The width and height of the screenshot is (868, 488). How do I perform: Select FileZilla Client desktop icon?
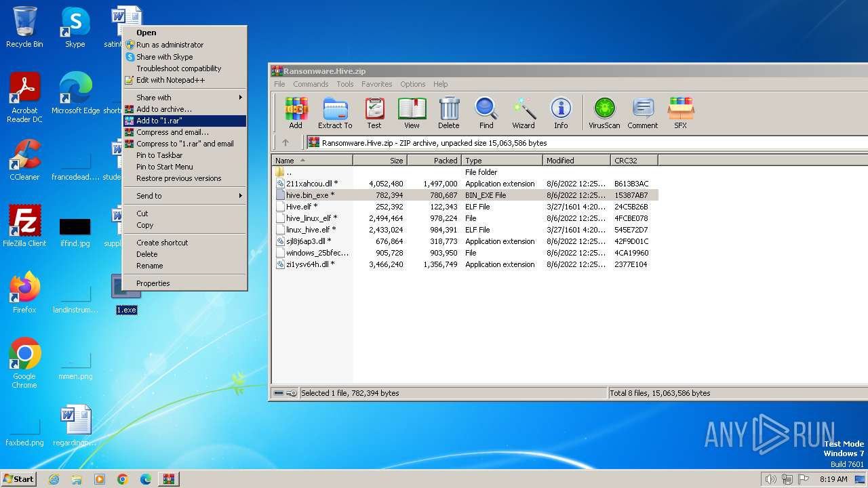click(24, 226)
